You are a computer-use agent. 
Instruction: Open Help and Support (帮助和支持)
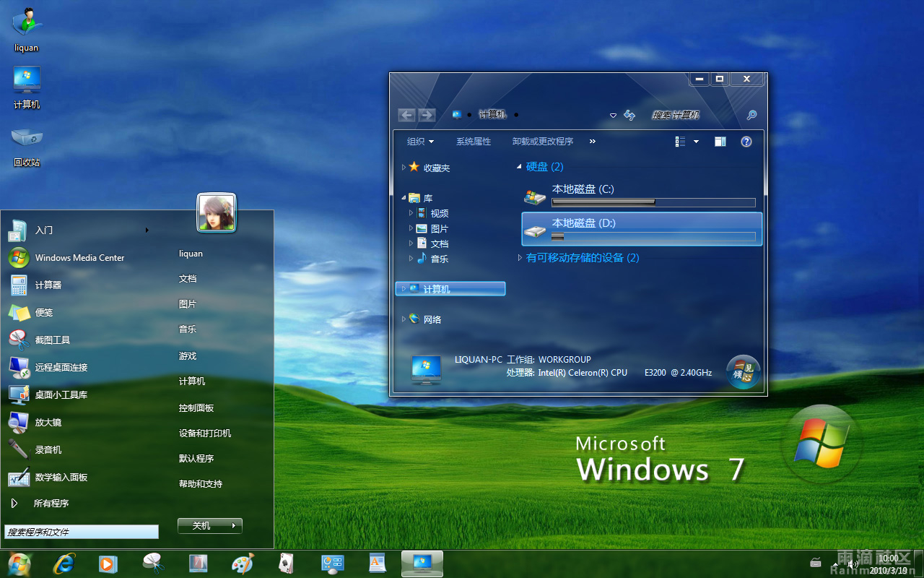click(201, 484)
